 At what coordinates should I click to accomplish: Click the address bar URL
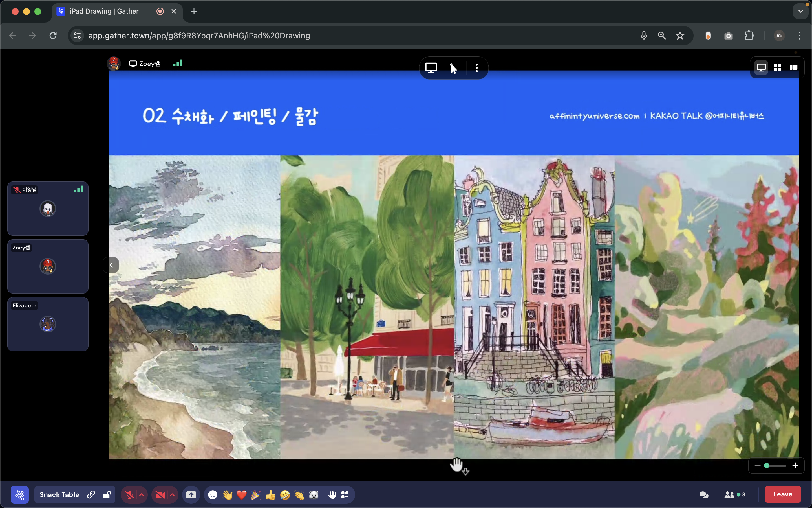click(x=199, y=36)
